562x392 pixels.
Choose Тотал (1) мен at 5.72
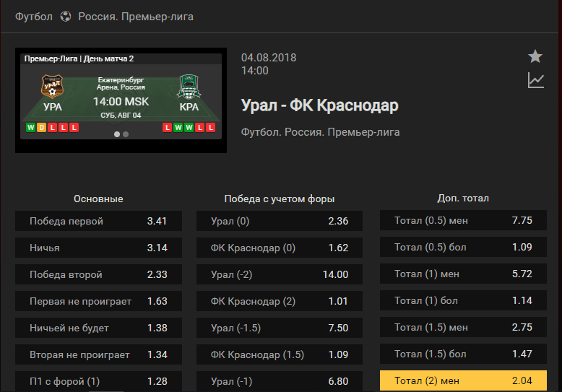click(464, 274)
